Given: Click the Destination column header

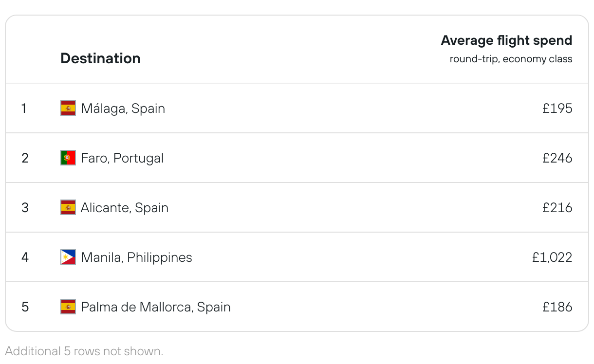Looking at the screenshot, I should tap(100, 58).
